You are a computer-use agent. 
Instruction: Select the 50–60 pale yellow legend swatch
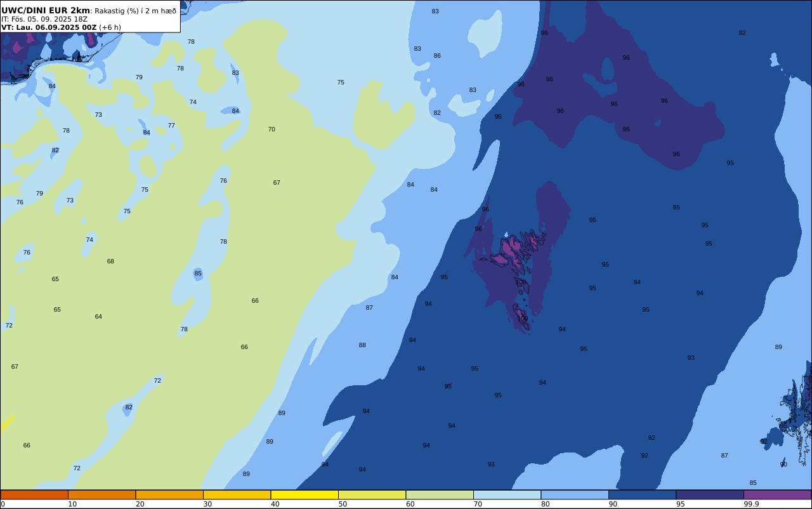click(x=372, y=494)
